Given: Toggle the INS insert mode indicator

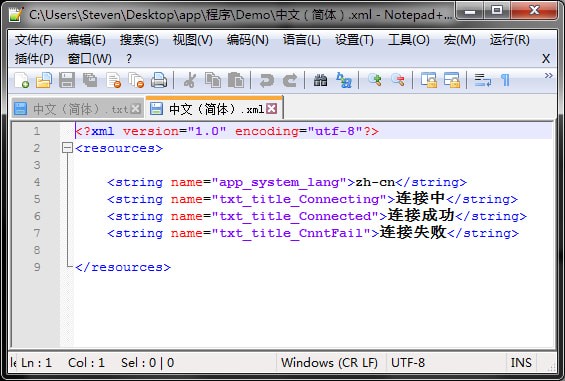Looking at the screenshot, I should coord(521,363).
